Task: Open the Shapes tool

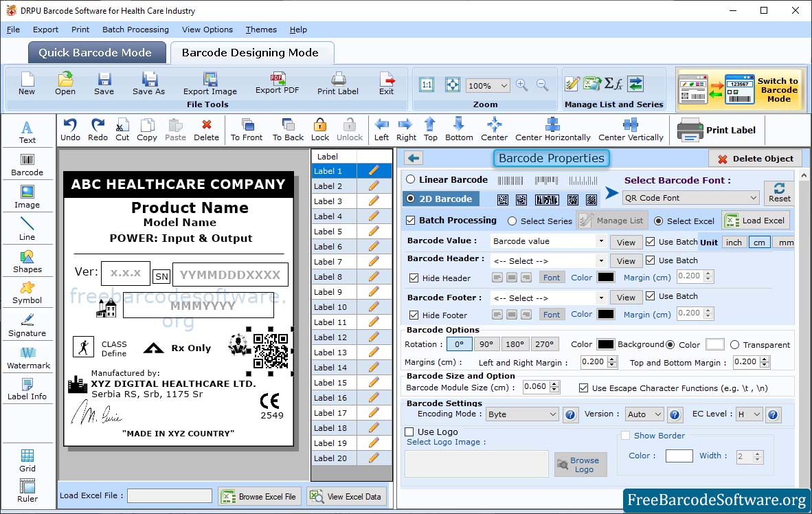Action: click(27, 262)
